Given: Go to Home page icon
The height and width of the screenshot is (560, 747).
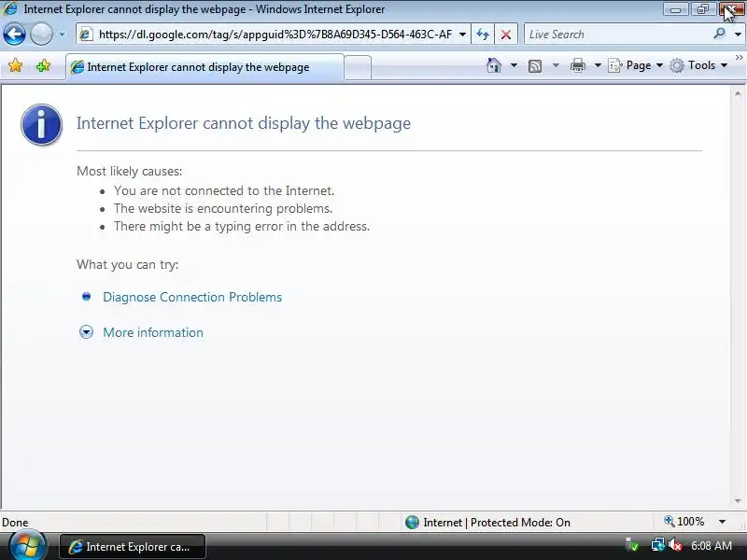Looking at the screenshot, I should 494,65.
